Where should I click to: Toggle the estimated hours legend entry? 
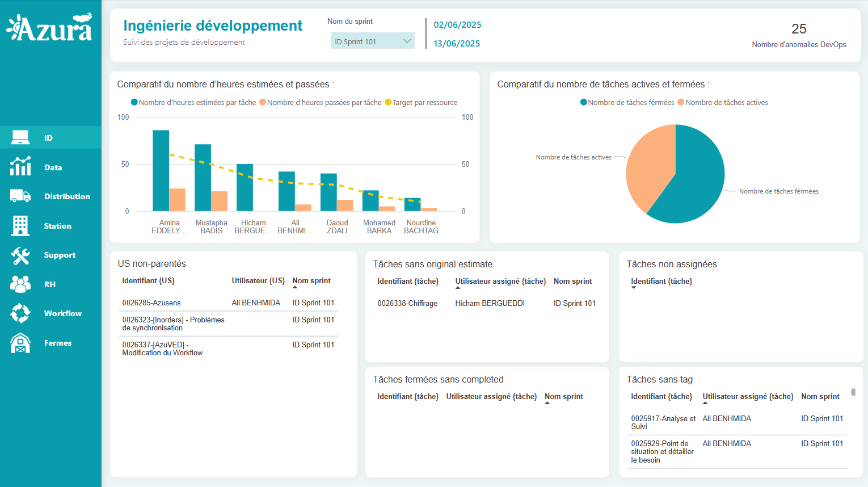click(193, 103)
